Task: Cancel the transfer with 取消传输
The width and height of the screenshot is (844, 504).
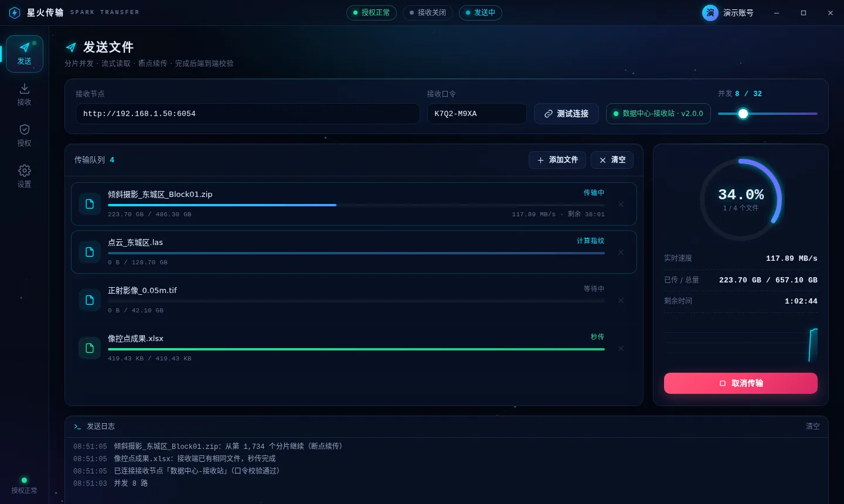Action: [741, 383]
